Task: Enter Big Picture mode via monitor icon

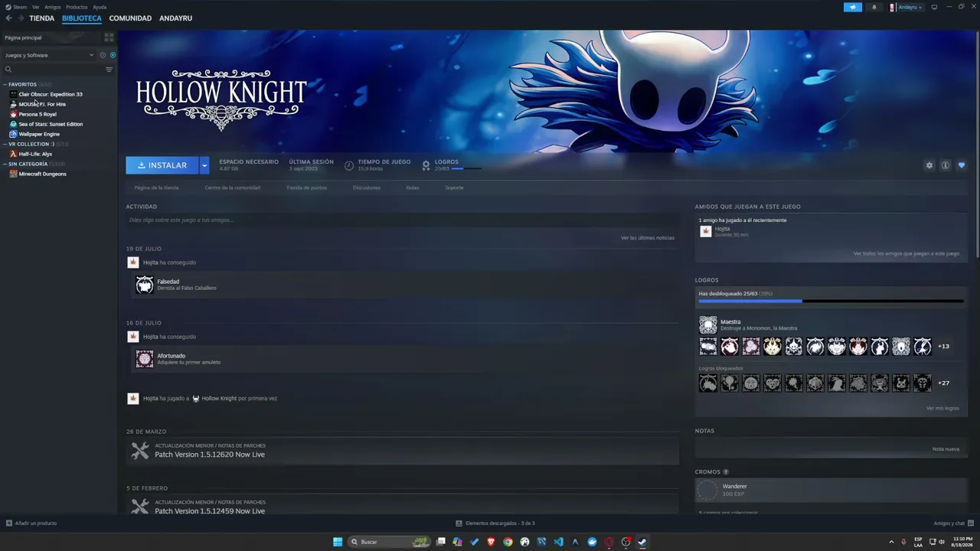Action: click(x=934, y=7)
